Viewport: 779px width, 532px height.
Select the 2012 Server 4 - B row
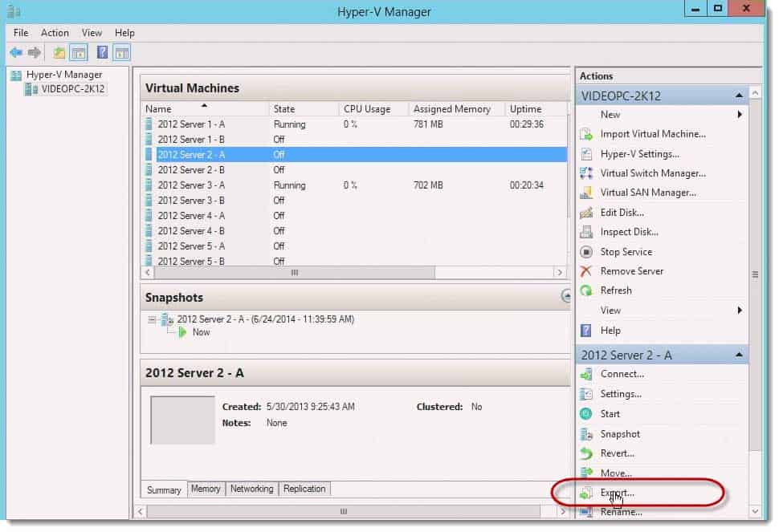pyautogui.click(x=355, y=231)
